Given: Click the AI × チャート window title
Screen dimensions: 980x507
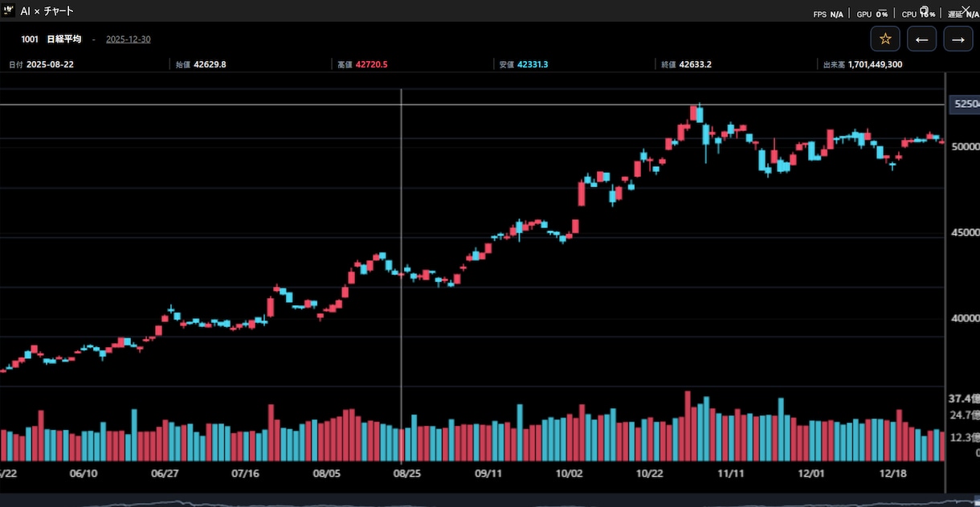Looking at the screenshot, I should point(47,11).
